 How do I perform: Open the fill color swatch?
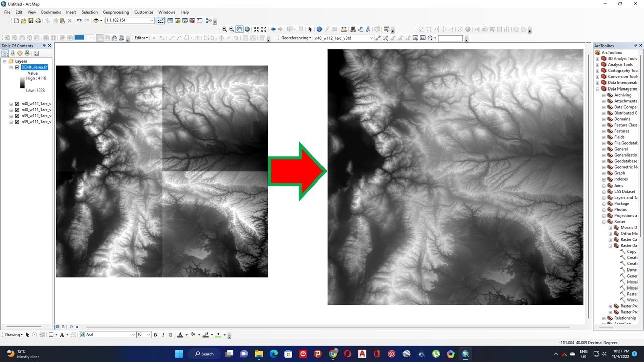pos(193,335)
